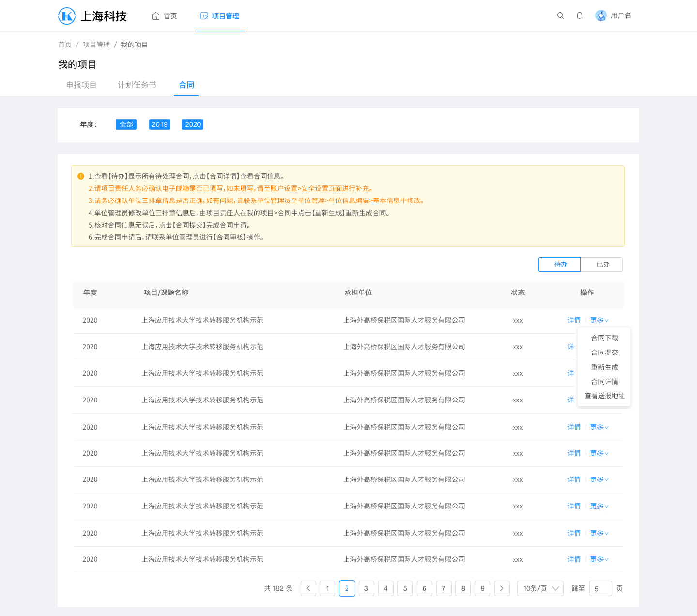
Task: Go to page 9
Action: [x=483, y=588]
